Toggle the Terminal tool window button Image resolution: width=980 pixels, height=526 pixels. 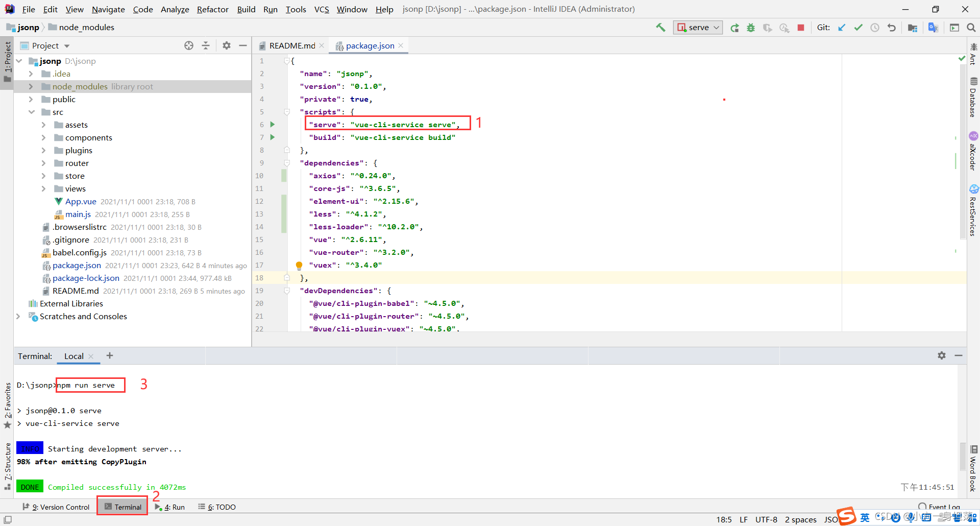[122, 507]
